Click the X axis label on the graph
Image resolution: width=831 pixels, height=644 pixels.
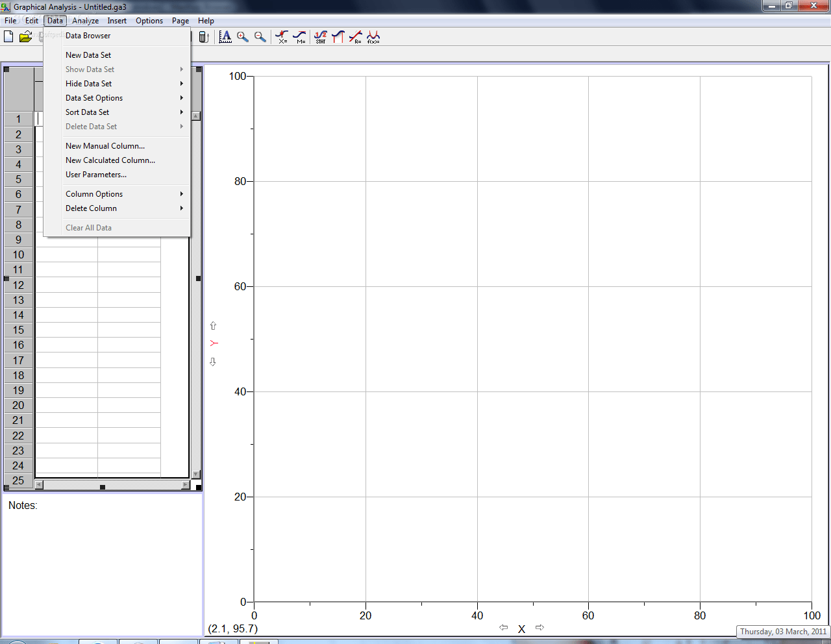[521, 629]
